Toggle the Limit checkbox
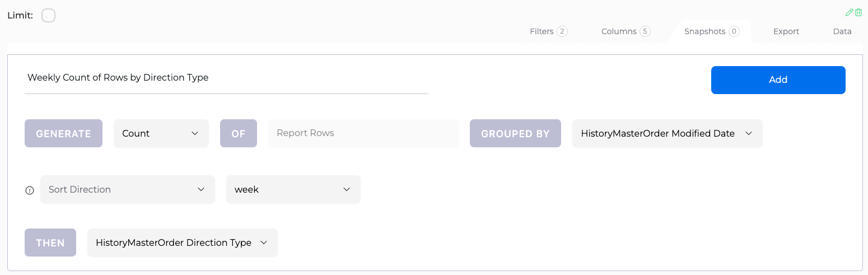Screen dimensions: 868x275 [x=49, y=16]
